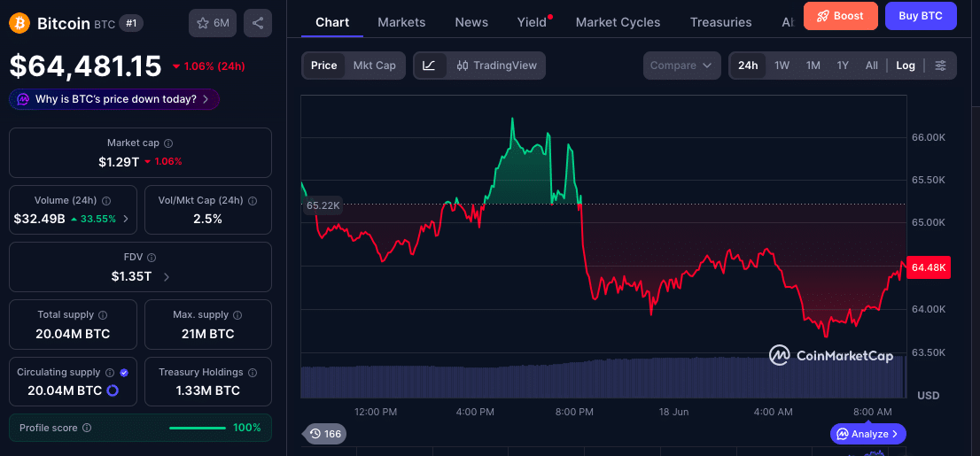Viewport: 980px width, 456px height.
Task: Click the $1.35T FDV value
Action: [x=131, y=277]
